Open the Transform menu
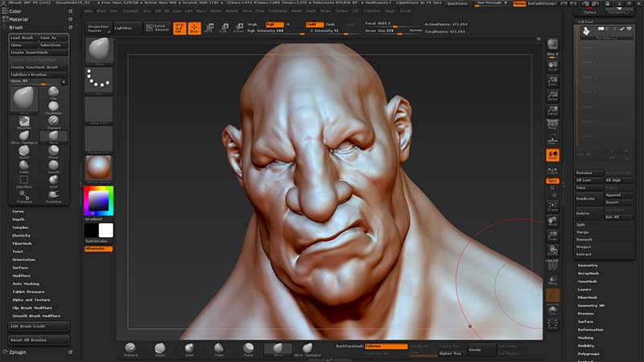Image resolution: width=644 pixels, height=362 pixels. (372, 11)
